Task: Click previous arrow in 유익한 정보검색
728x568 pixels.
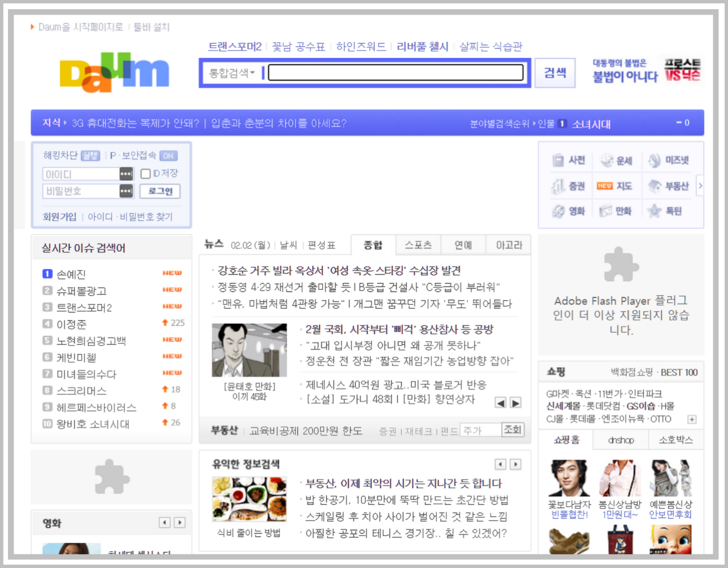Action: pyautogui.click(x=500, y=464)
